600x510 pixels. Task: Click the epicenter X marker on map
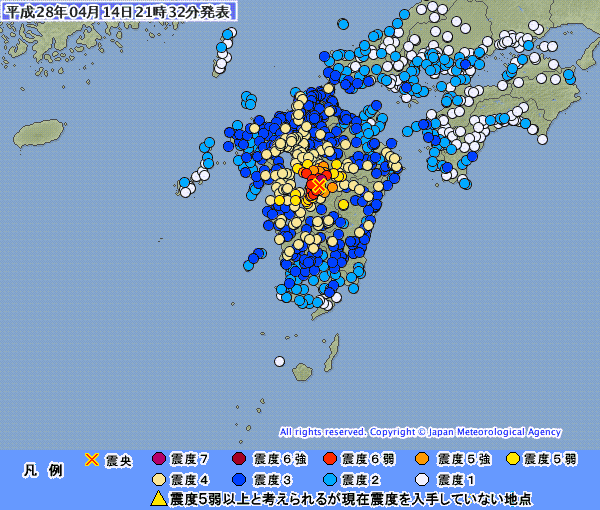(318, 185)
